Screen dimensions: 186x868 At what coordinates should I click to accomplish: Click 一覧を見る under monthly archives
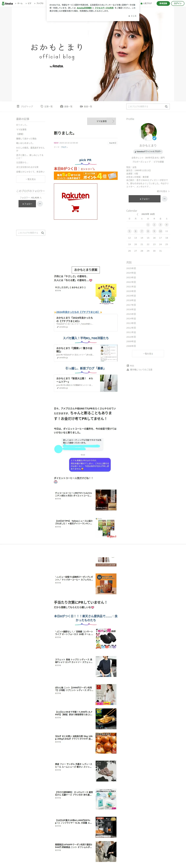[148, 354]
